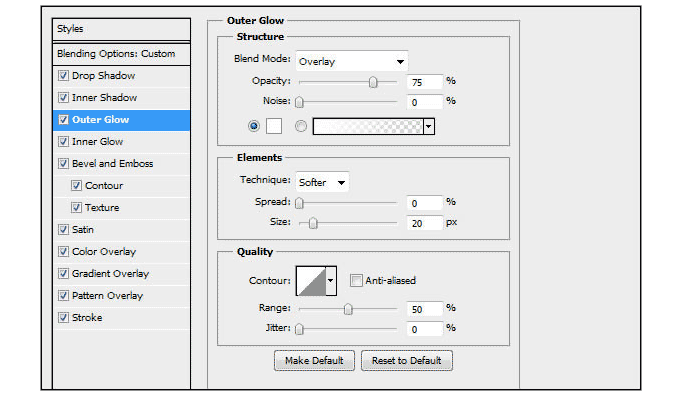Select the solid color radio button
The width and height of the screenshot is (680, 414).
click(x=253, y=127)
